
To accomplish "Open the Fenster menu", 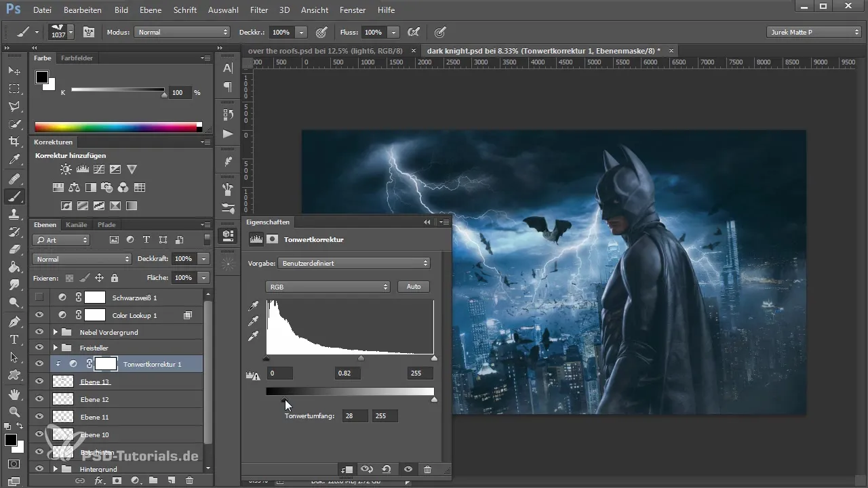I will (352, 10).
